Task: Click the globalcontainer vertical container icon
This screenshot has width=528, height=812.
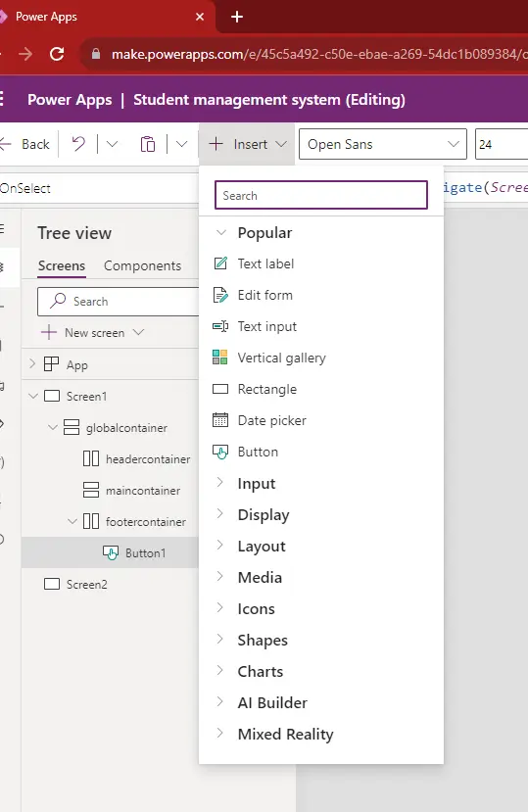Action: 72,427
